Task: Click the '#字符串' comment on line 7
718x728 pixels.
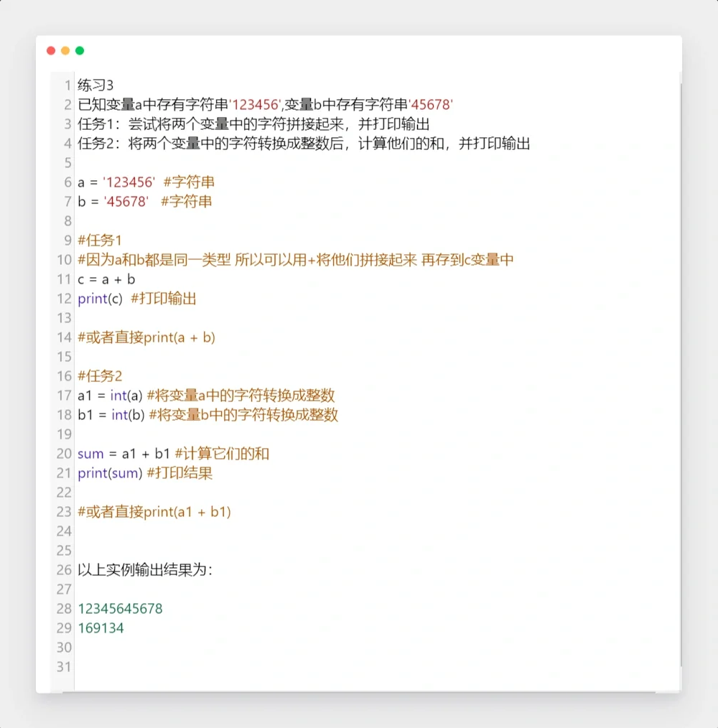Action: (186, 202)
